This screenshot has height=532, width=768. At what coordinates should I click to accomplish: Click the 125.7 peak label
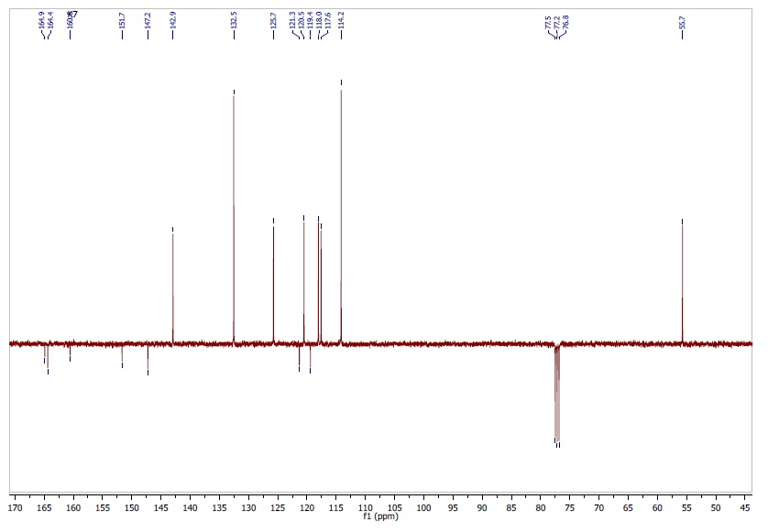coord(273,20)
